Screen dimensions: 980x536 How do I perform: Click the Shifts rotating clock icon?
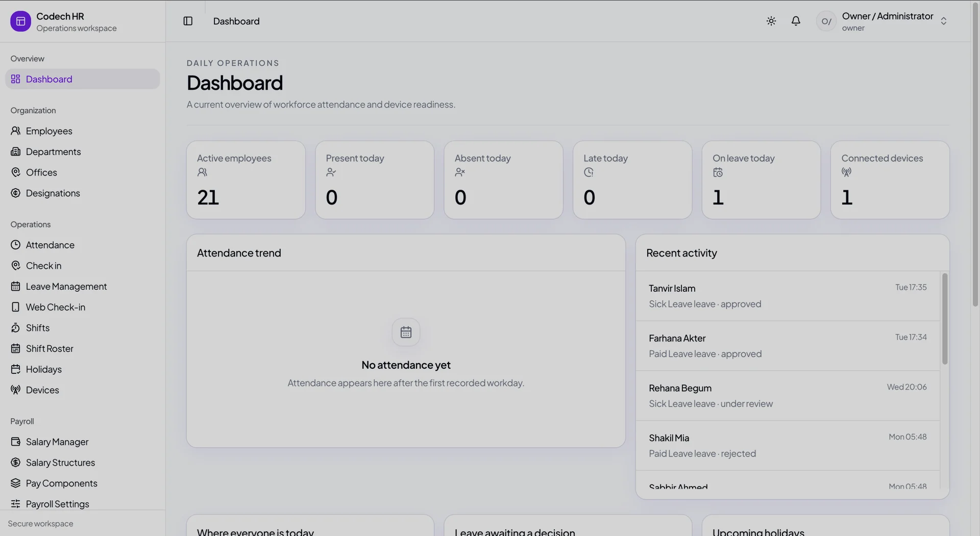[x=16, y=328]
